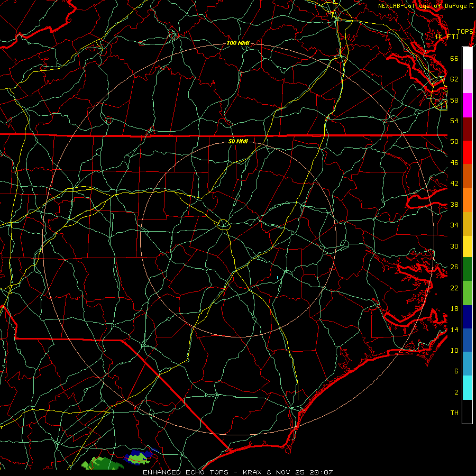This screenshot has width=476, height=476.
Task: Click the green echo blob near the bottom edge
Action: point(102,463)
